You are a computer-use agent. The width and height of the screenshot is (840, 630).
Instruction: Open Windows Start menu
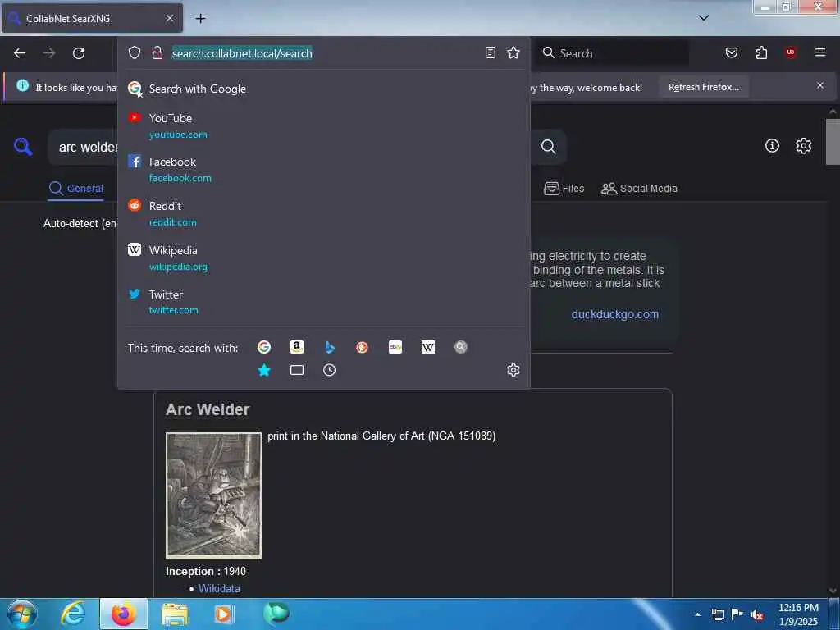(x=21, y=614)
